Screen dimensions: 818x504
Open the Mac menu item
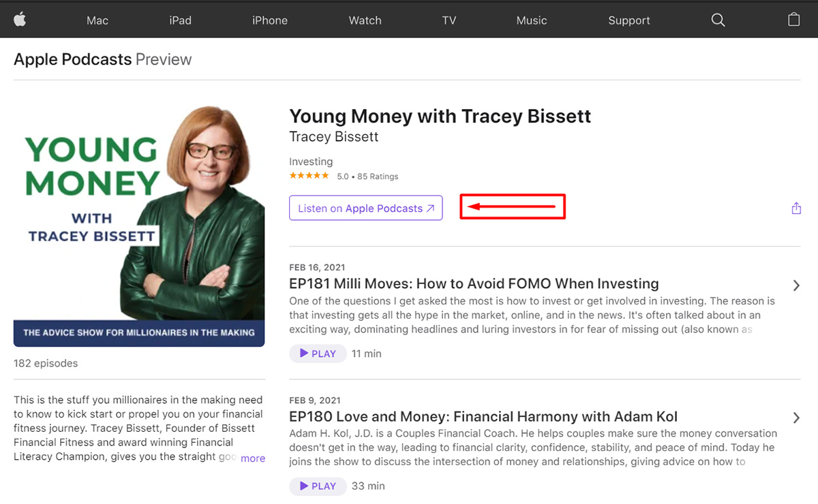click(97, 20)
